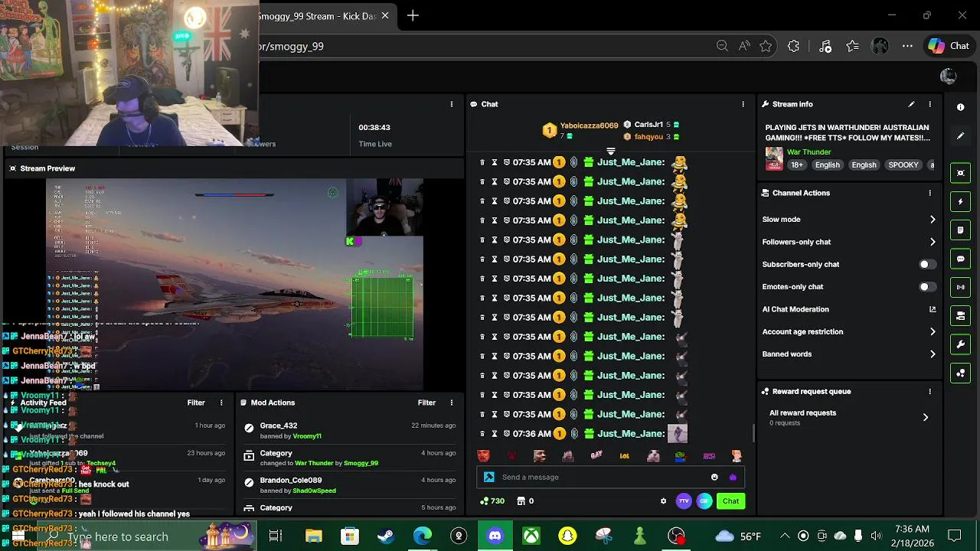Click the SPOOKY stream tag
The image size is (980, 551).
pos(903,165)
